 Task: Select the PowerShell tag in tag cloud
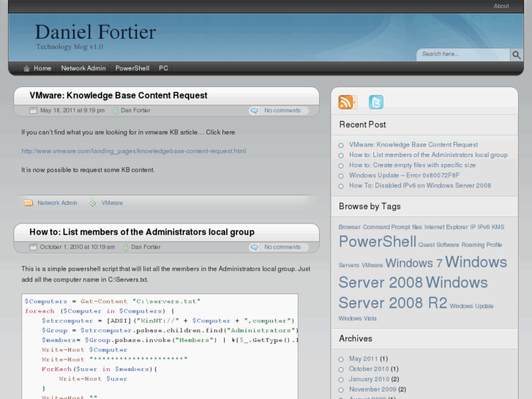click(x=377, y=242)
